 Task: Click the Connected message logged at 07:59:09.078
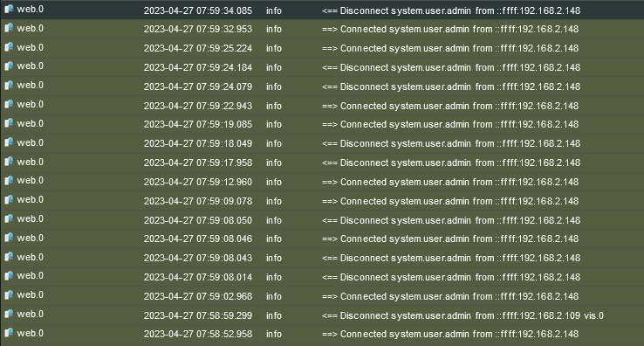pyautogui.click(x=450, y=201)
